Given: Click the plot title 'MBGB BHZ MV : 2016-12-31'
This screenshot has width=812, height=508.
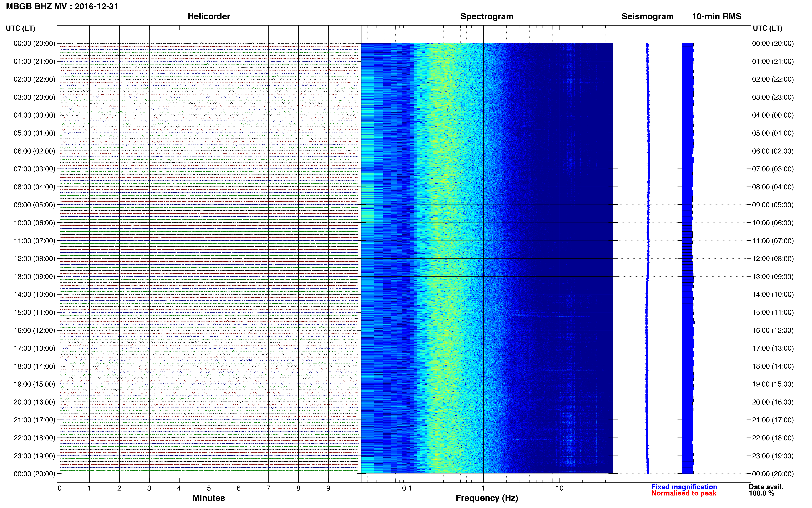Looking at the screenshot, I should pos(62,6).
